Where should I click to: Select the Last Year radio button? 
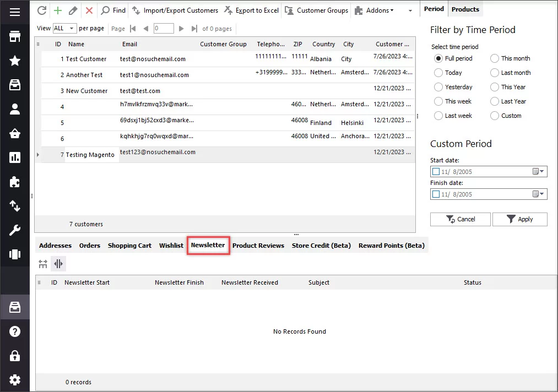(495, 101)
